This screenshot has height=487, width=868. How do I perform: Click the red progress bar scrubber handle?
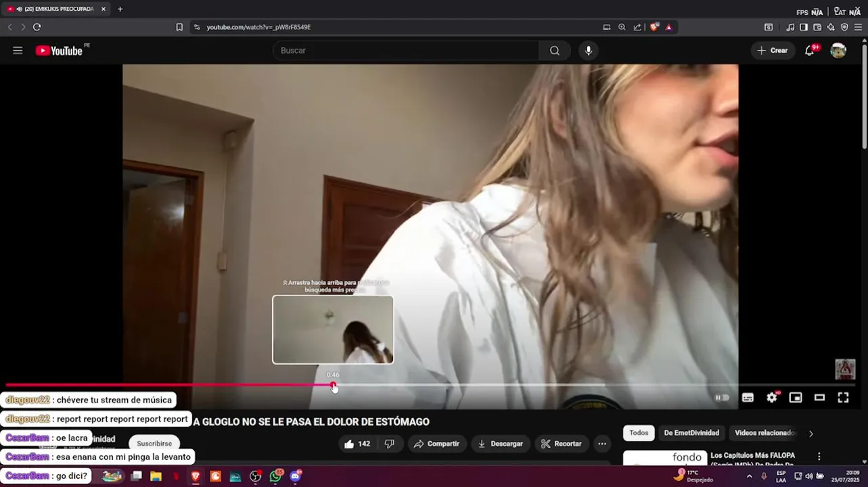pyautogui.click(x=333, y=385)
